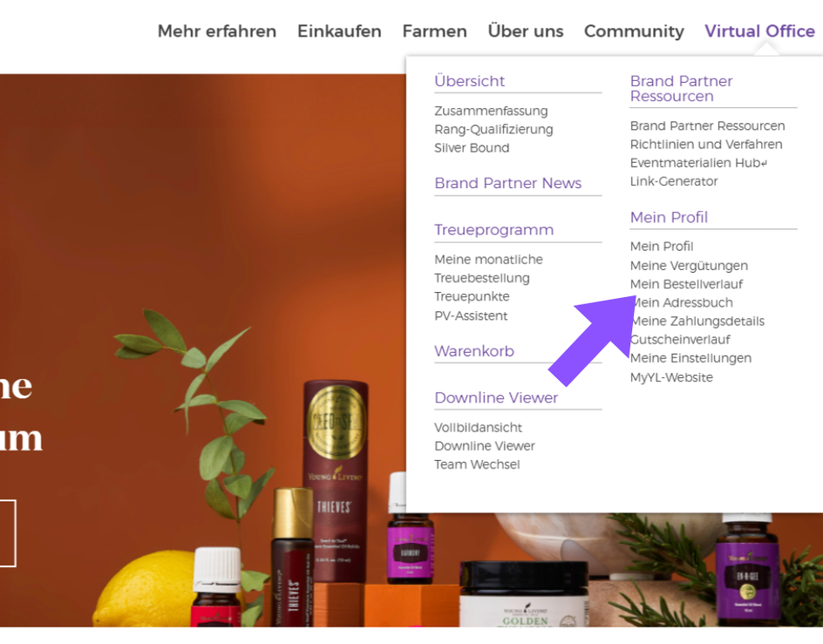
Task: Go to Mein Adressbuch
Action: click(682, 302)
